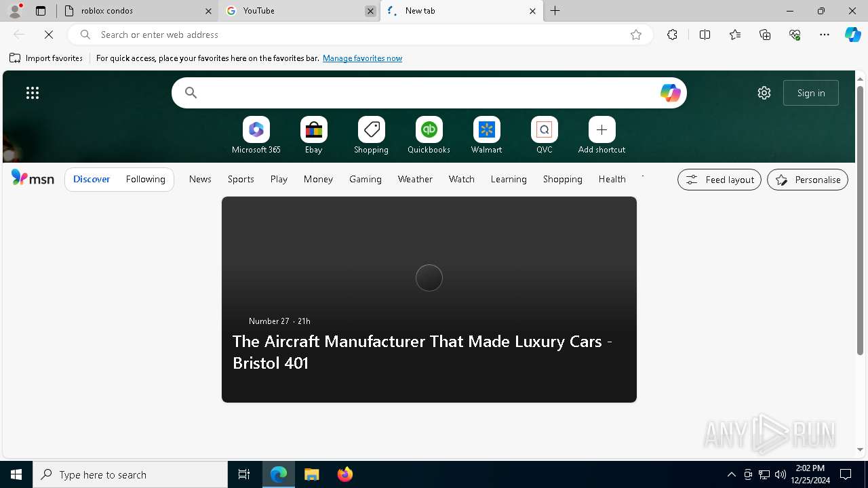Open the browser profile icon
Viewport: 868px width, 488px height.
(15, 11)
